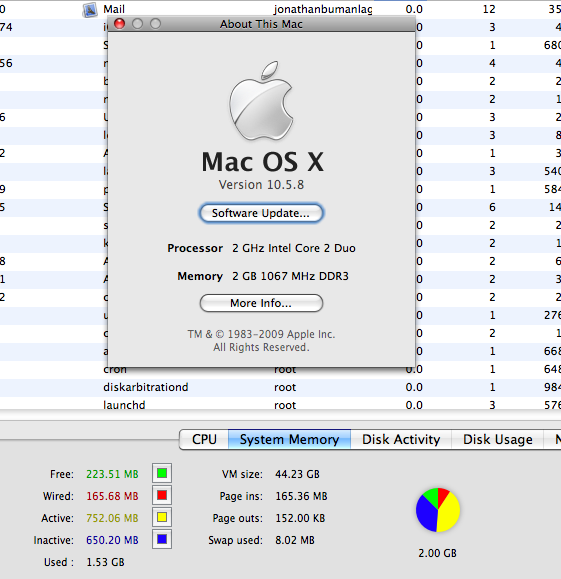Click the Mail app icon in process list
The height and width of the screenshot is (579, 561).
(90, 10)
